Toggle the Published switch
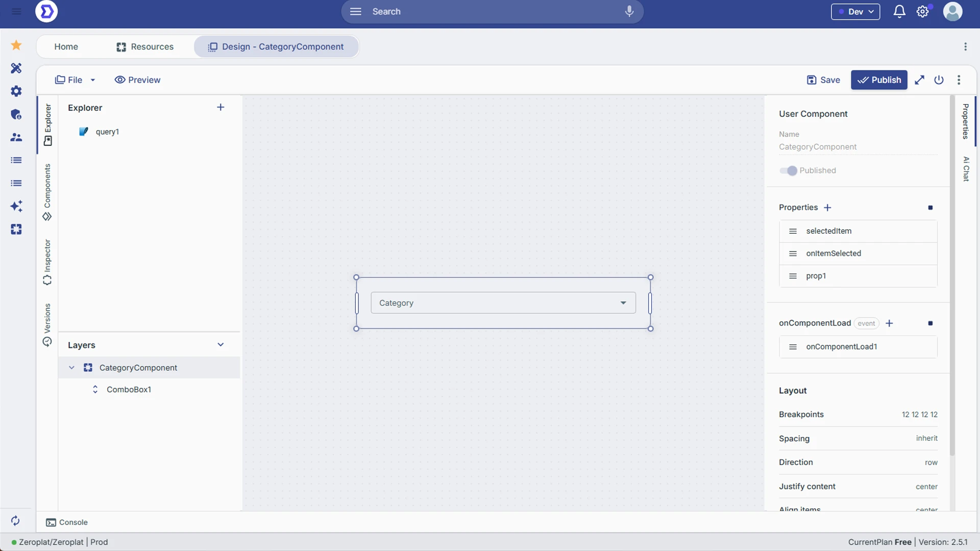 click(x=788, y=170)
